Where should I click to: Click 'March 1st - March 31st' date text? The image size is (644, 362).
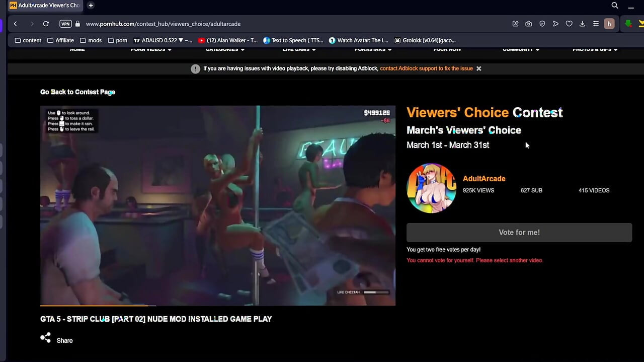[x=448, y=145]
